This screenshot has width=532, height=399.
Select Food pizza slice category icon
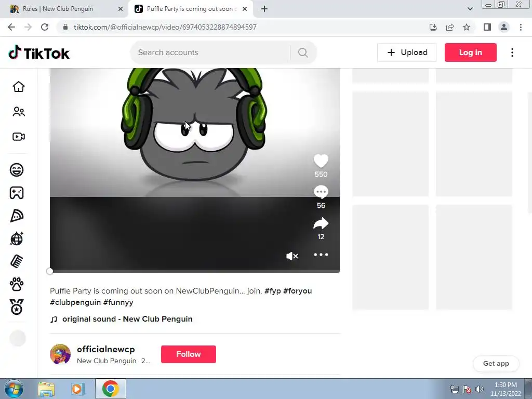[x=17, y=216]
